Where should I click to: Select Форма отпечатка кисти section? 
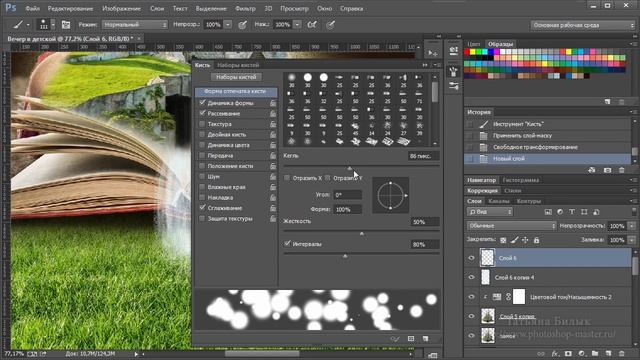coord(236,91)
